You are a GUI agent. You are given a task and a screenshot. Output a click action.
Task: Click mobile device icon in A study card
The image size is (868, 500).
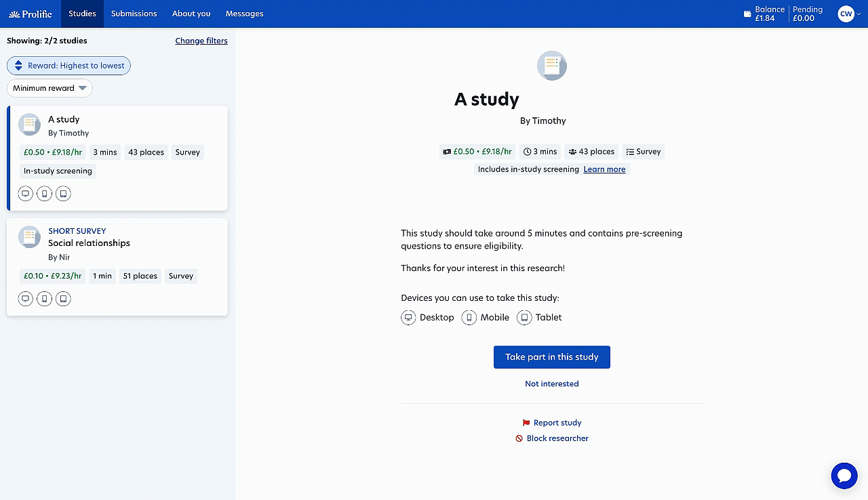(x=45, y=194)
